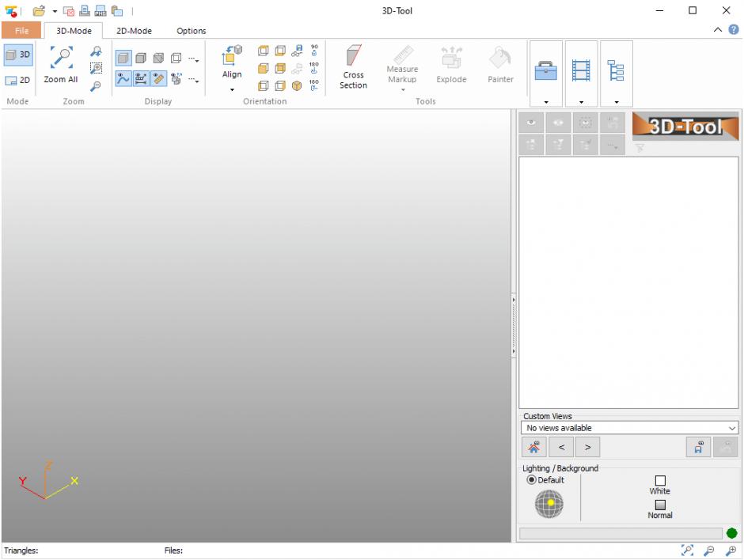Expand the open-file dropdown arrow beside folder
This screenshot has width=744, height=560.
tap(55, 11)
